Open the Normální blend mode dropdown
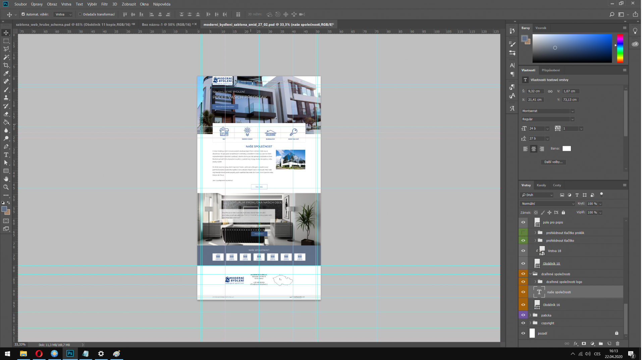 [547, 203]
